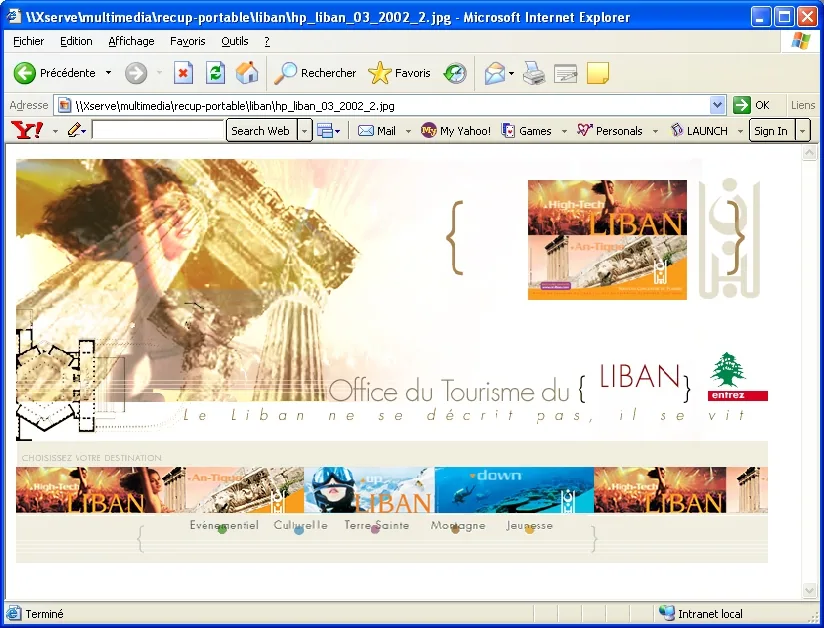Click in the address bar field

389,106
